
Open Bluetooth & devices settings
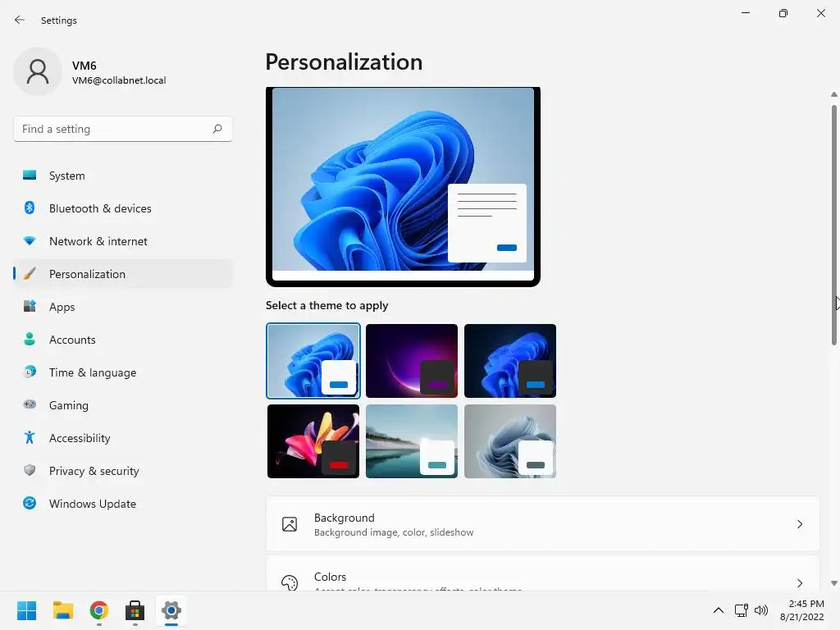pyautogui.click(x=123, y=208)
